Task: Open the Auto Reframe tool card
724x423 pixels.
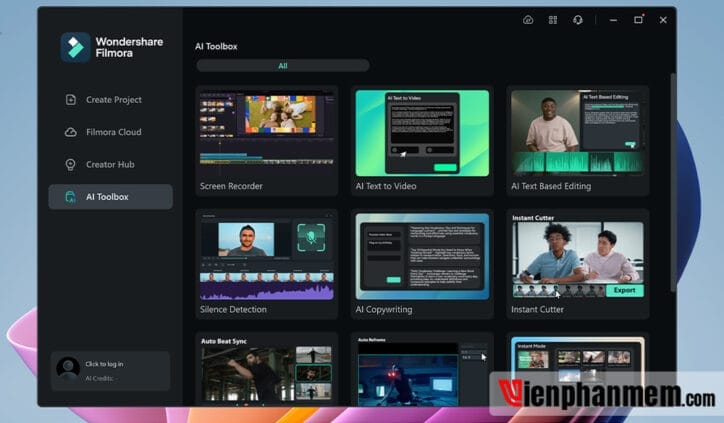Action: (422, 369)
